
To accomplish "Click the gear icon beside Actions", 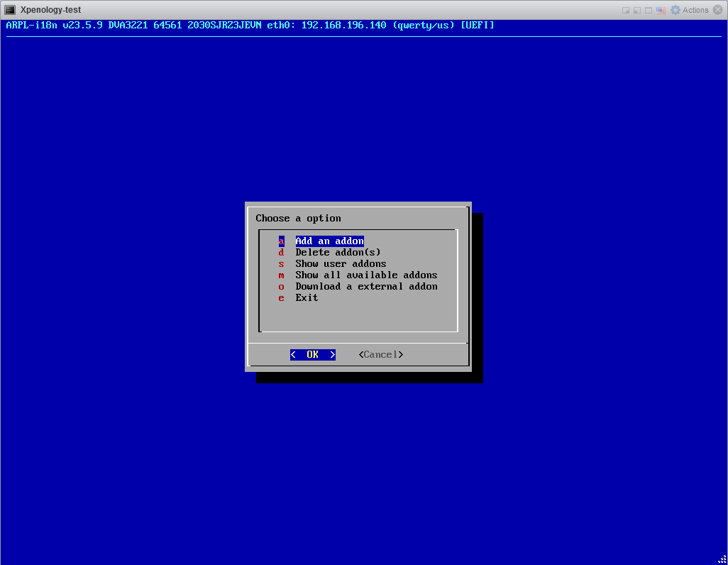I will pos(675,10).
